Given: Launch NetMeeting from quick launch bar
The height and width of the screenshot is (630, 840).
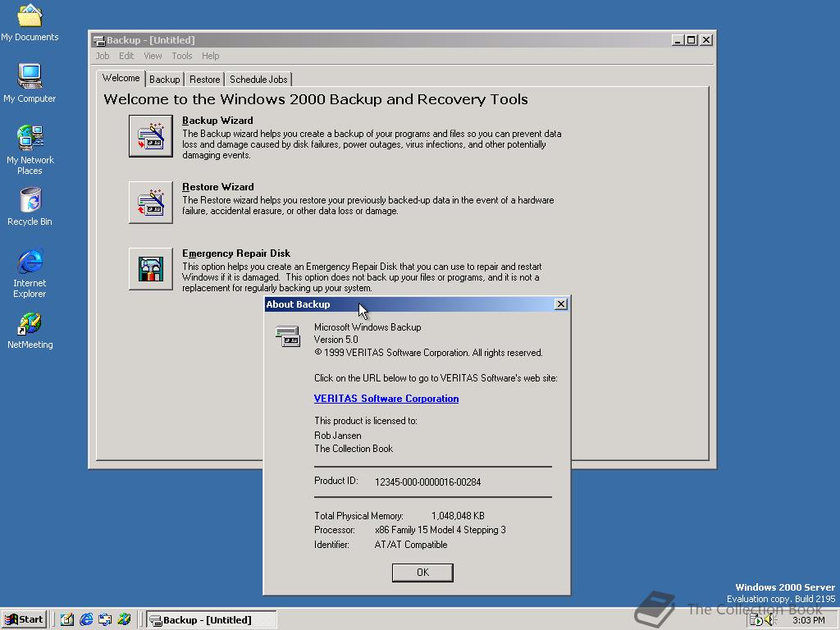Looking at the screenshot, I should 124,619.
